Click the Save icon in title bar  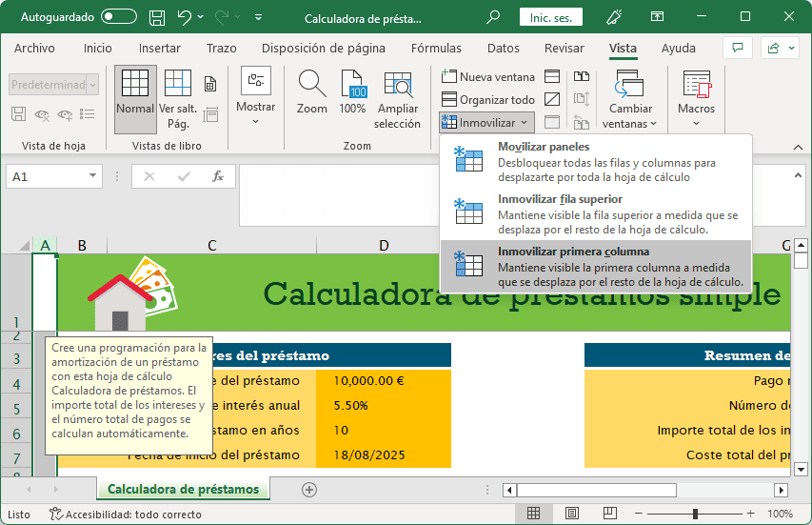pos(157,17)
